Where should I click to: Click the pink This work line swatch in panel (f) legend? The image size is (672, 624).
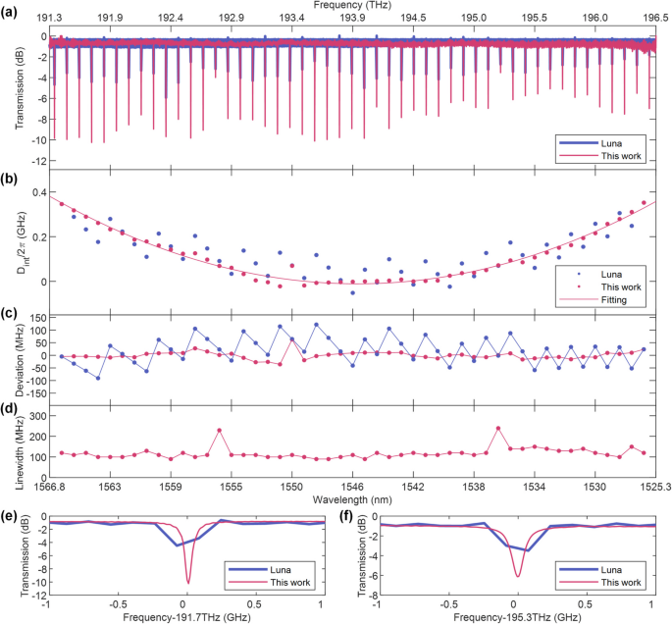[x=571, y=582]
